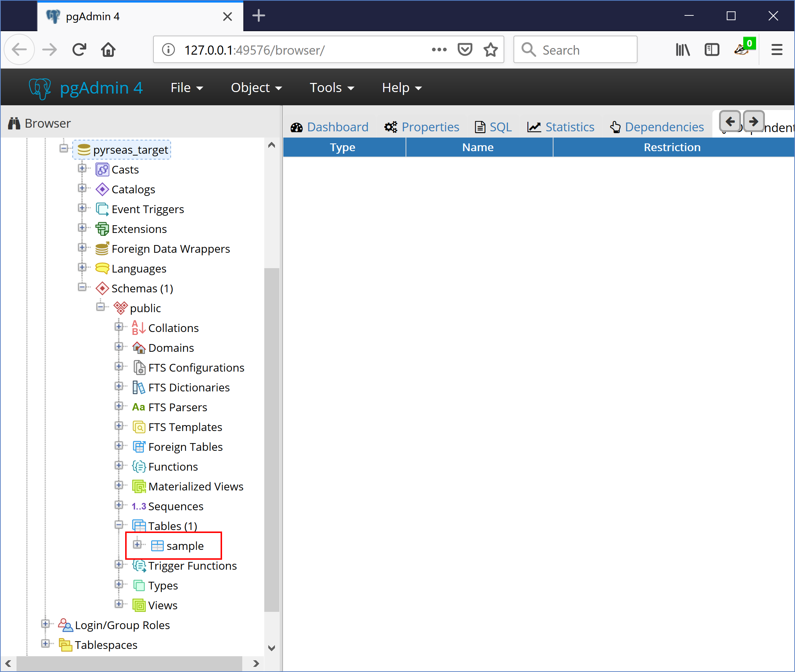The image size is (795, 672).
Task: Click the Trigger Functions icon
Action: click(x=139, y=566)
